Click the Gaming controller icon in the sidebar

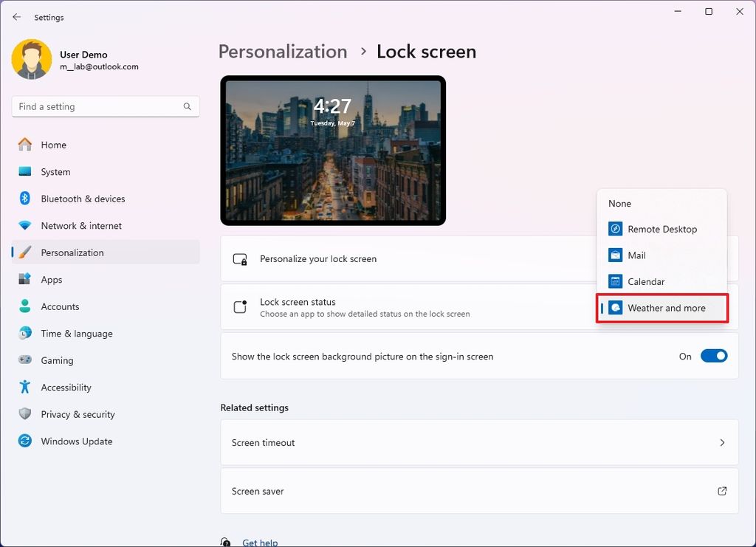[x=23, y=360]
